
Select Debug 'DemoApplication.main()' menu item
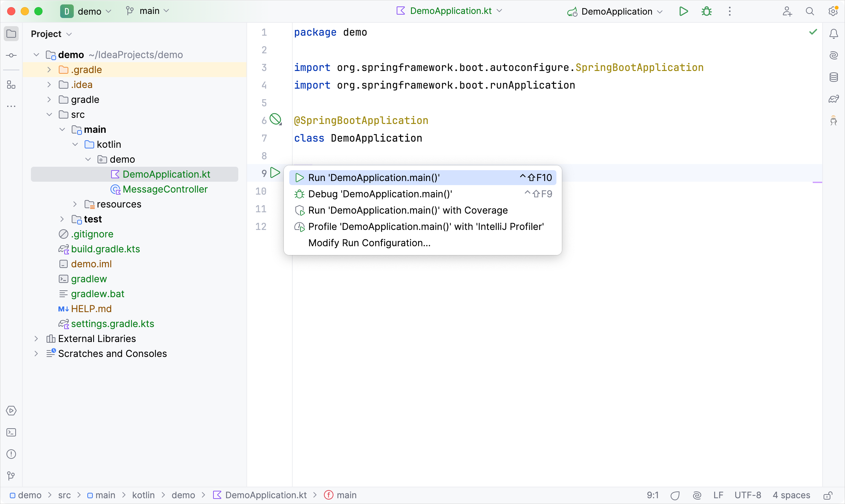click(422, 194)
